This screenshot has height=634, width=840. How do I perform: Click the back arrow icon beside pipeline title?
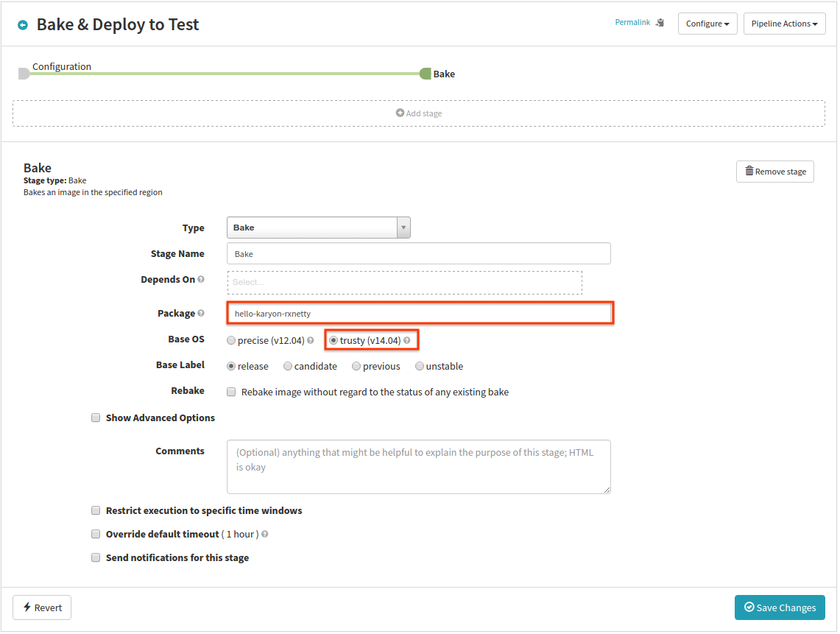point(23,25)
